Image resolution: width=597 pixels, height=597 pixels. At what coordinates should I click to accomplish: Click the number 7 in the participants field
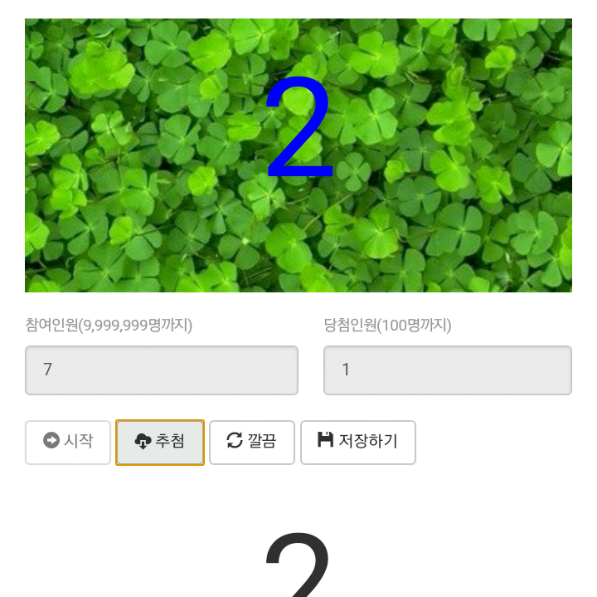pos(48,369)
